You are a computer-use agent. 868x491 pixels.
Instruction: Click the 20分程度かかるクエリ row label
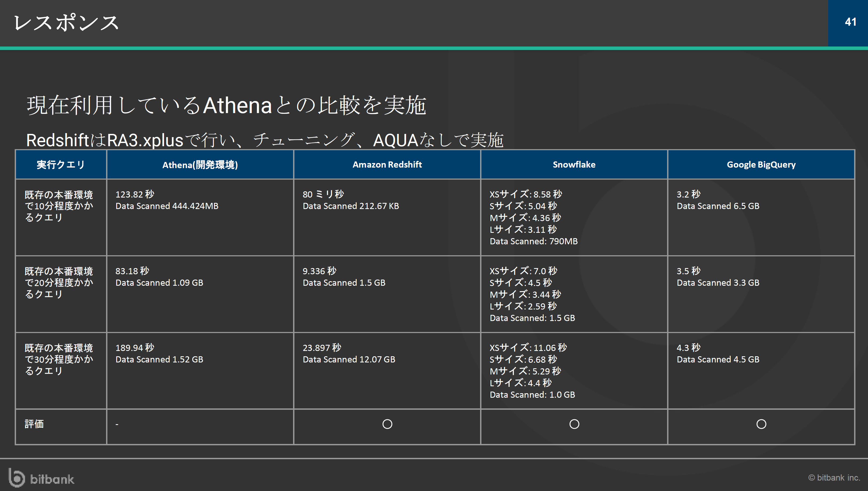[59, 283]
